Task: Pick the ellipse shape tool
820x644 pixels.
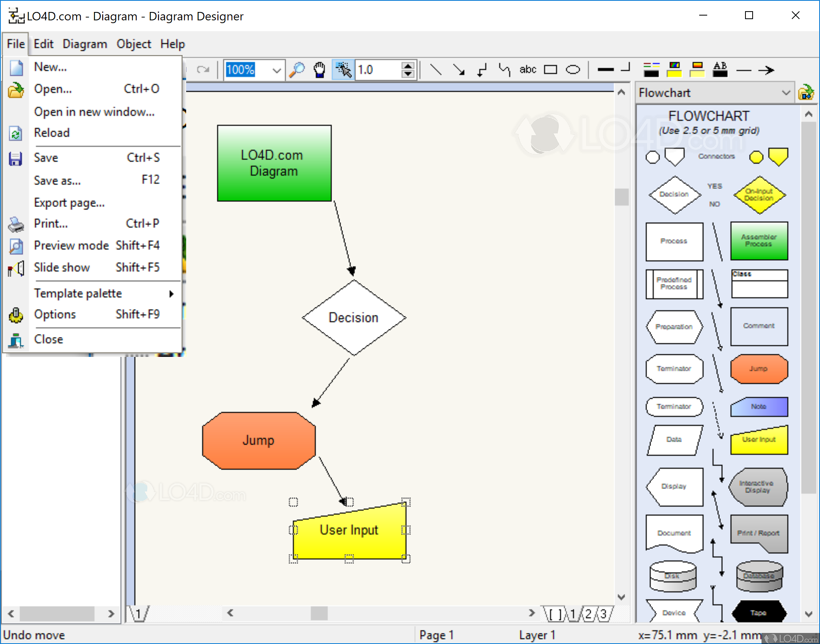Action: [573, 70]
